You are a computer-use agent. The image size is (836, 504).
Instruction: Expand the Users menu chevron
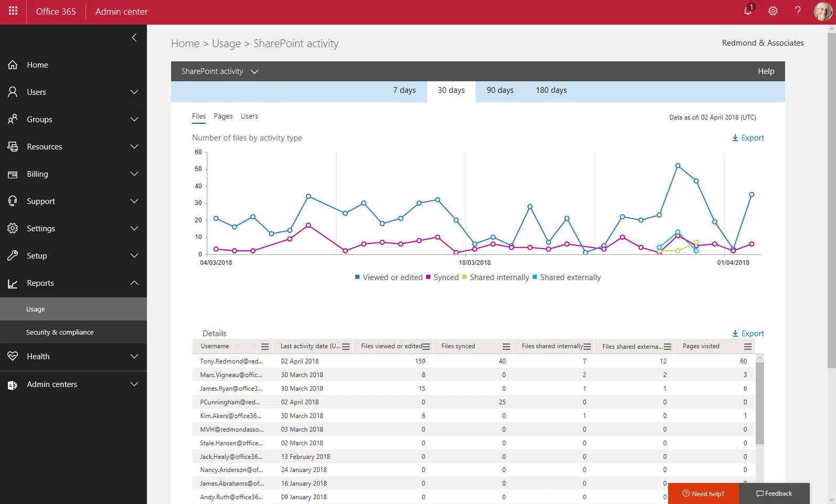point(134,92)
